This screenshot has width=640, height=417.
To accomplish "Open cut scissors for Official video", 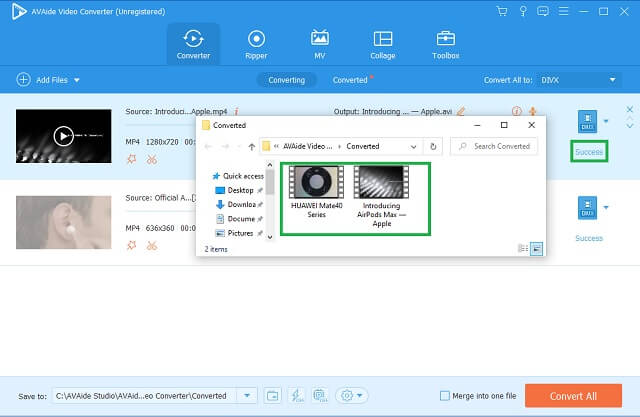I will coord(152,246).
